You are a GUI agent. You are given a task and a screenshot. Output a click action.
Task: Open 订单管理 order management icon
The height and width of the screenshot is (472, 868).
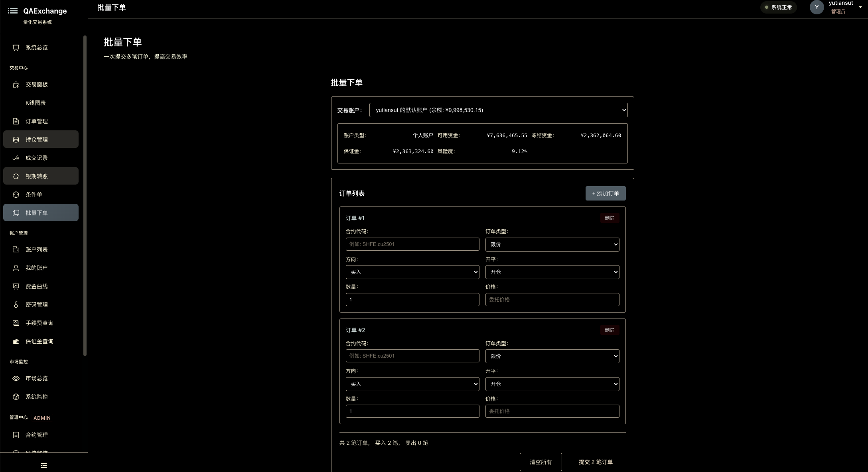(16, 121)
